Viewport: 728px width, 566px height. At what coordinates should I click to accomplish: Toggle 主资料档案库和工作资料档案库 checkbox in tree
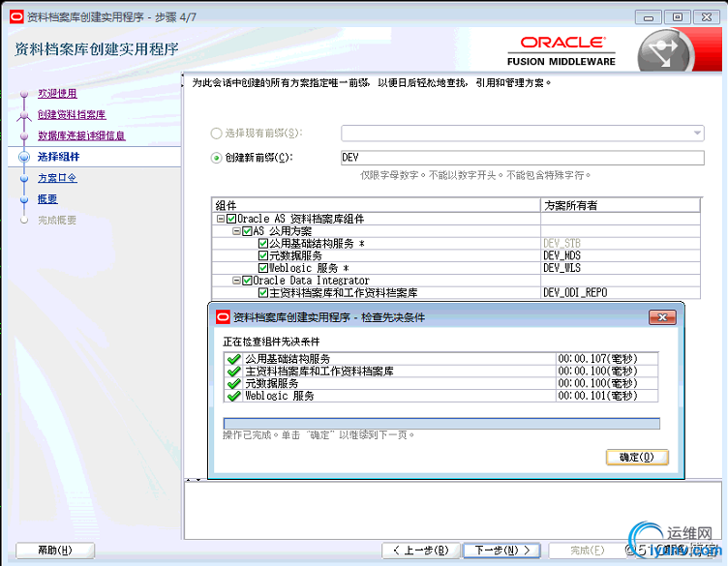(263, 293)
